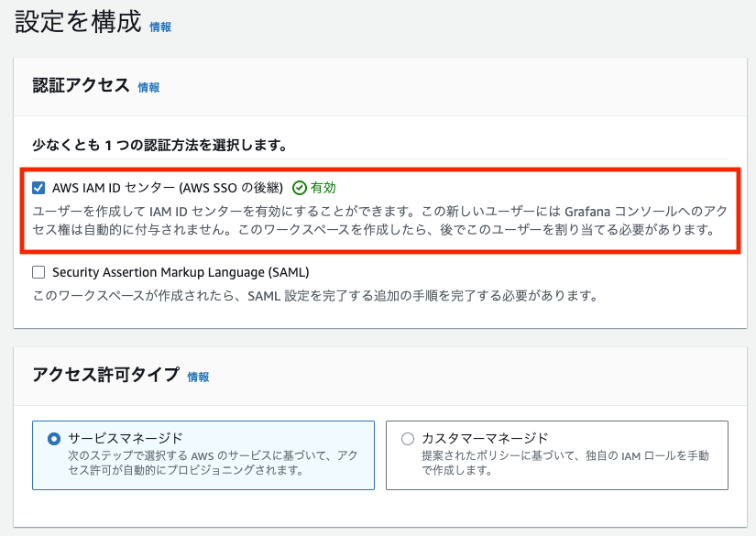The height and width of the screenshot is (536, 756).
Task: Select the カスタマーマネージド radio button
Action: click(408, 439)
